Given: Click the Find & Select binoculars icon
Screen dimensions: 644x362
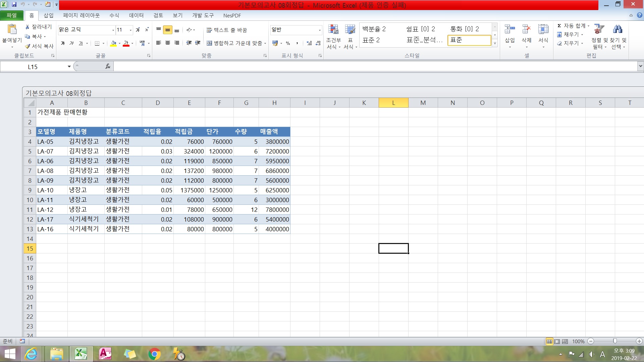Looking at the screenshot, I should 618,29.
